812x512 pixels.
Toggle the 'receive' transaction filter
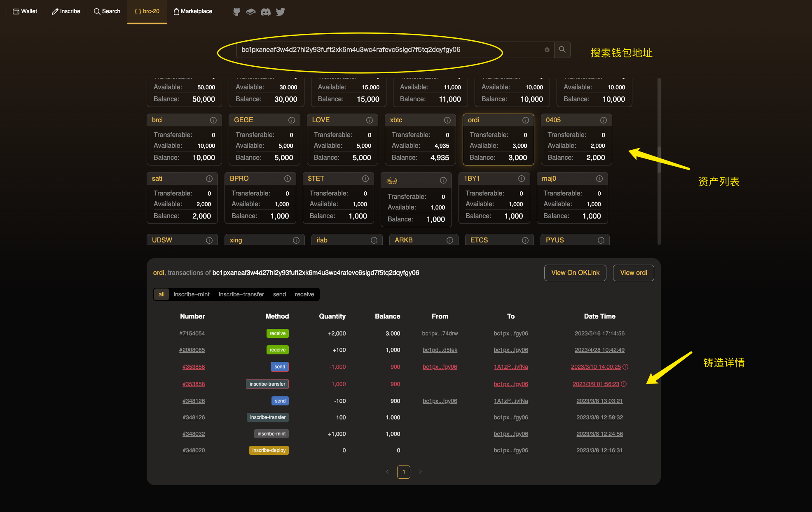pos(304,294)
